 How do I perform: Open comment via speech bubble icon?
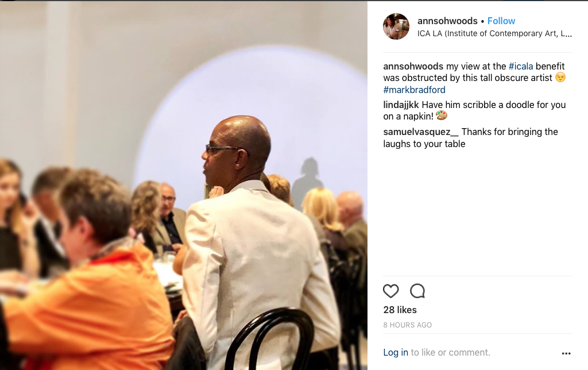[x=417, y=291]
